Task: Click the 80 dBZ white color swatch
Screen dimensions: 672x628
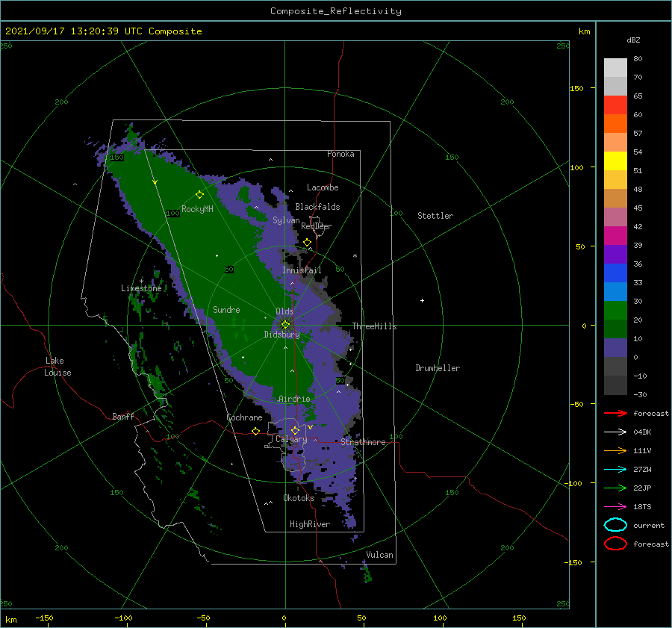Action: click(x=615, y=68)
